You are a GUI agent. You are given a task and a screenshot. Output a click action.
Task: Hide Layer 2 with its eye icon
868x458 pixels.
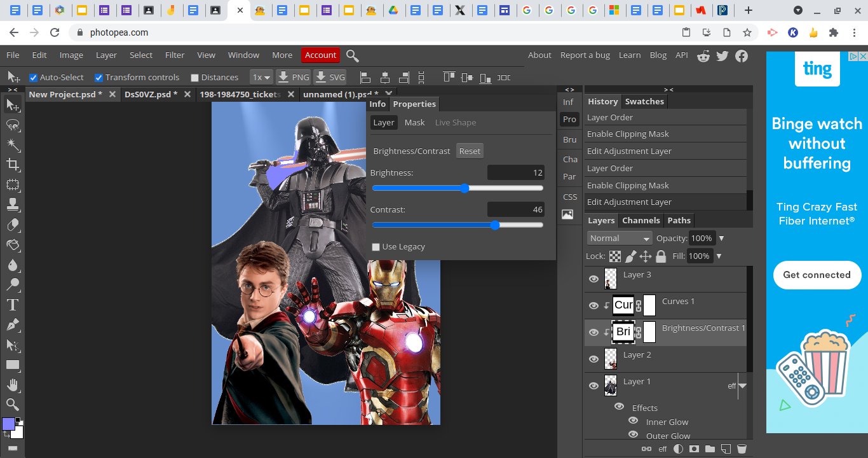(x=593, y=359)
